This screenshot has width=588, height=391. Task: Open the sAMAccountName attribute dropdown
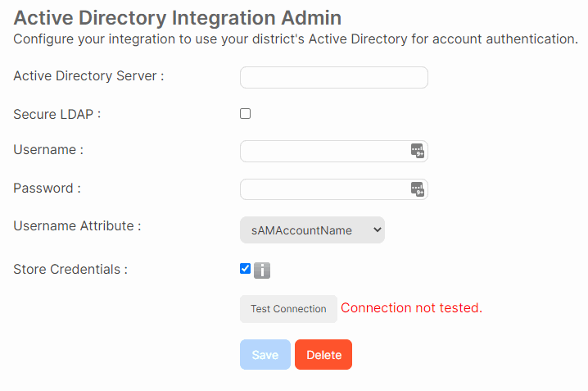tap(312, 230)
